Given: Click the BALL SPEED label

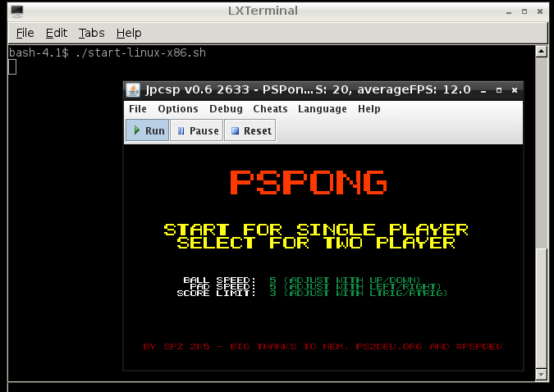Looking at the screenshot, I should click(219, 280).
